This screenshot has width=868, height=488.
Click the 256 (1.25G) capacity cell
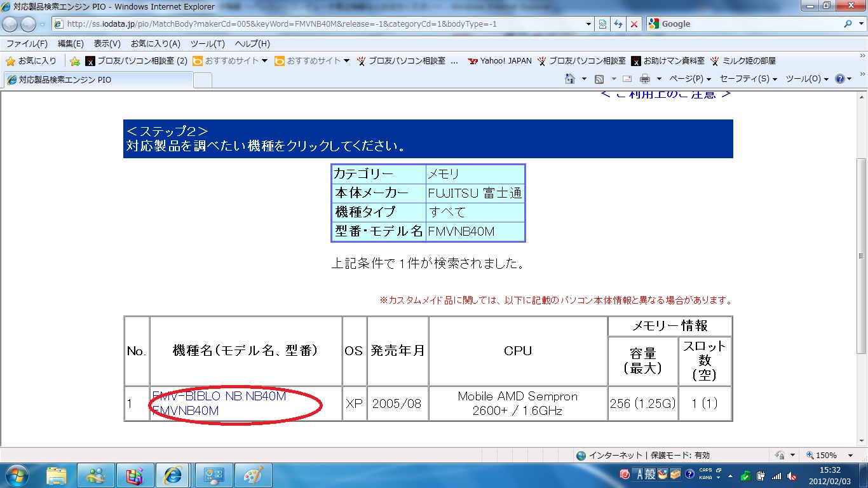642,404
